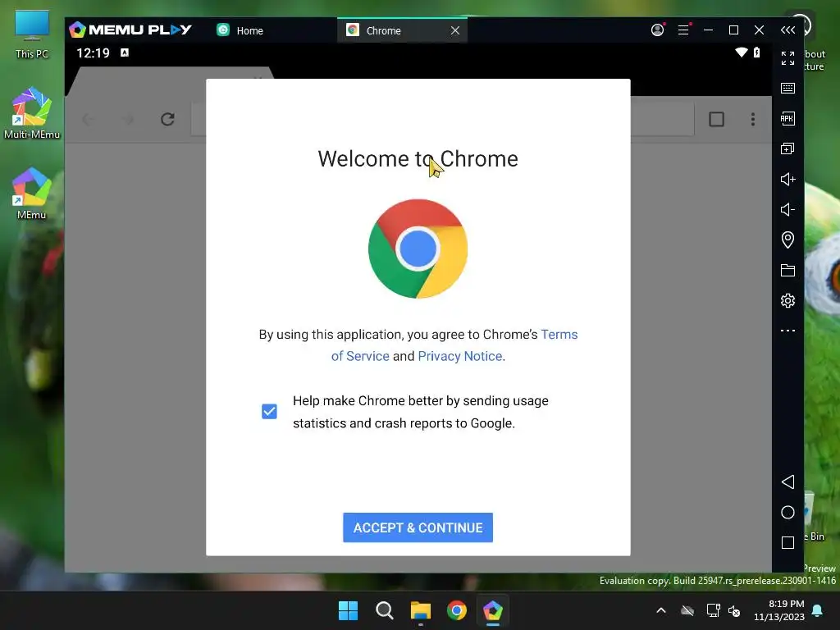Open MEmu settings gear
Image resolution: width=840 pixels, height=630 pixels.
click(787, 300)
